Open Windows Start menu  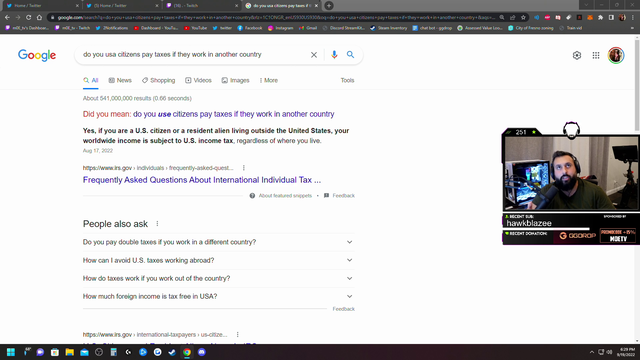pos(11,352)
